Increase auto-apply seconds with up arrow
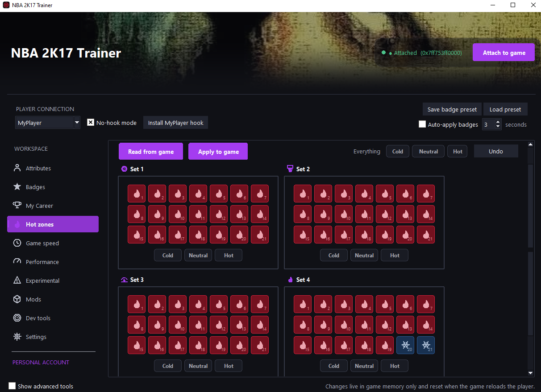 pos(498,122)
